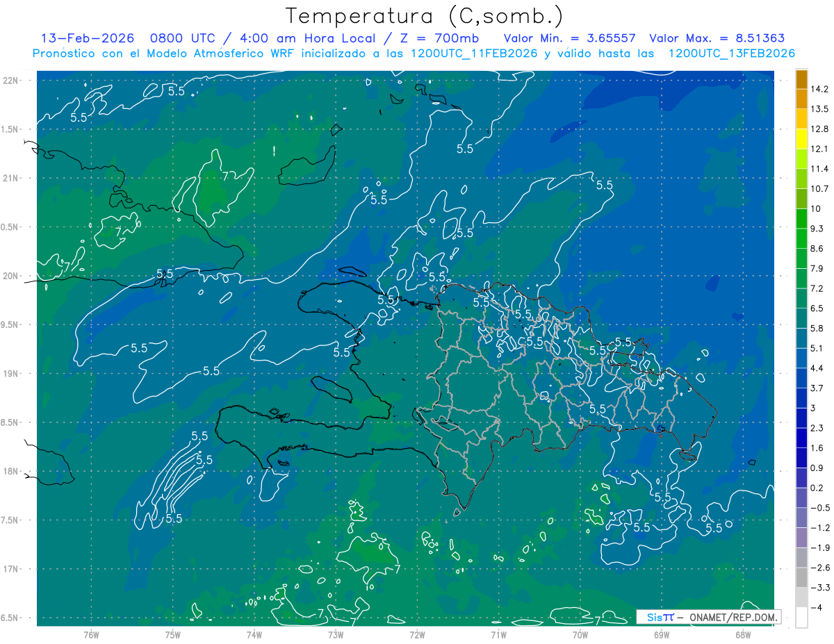Click the "14.2" color scale value

820,89
